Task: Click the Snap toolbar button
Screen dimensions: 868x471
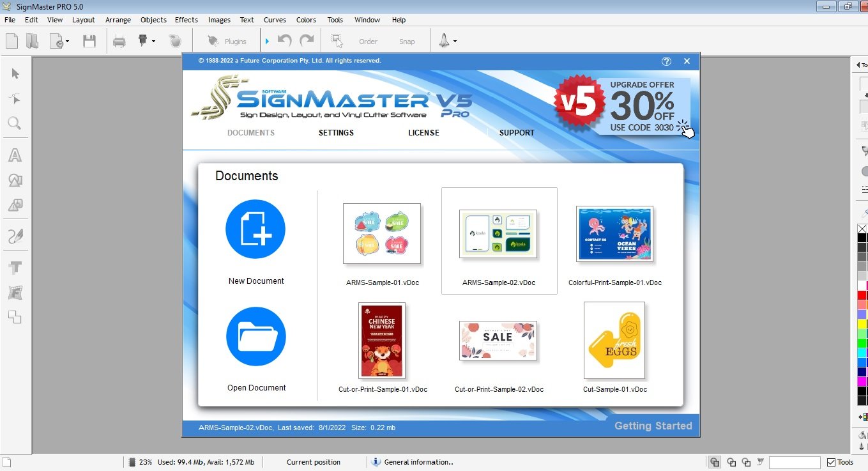Action: pos(407,42)
